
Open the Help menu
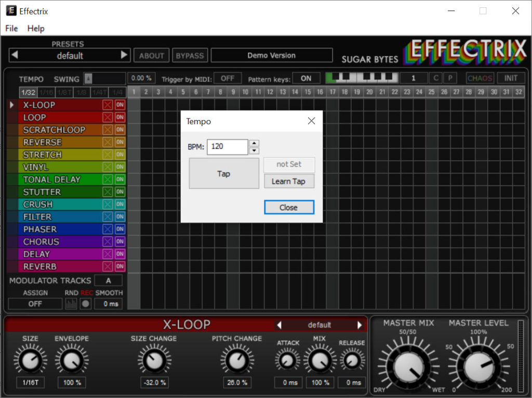pyautogui.click(x=36, y=29)
